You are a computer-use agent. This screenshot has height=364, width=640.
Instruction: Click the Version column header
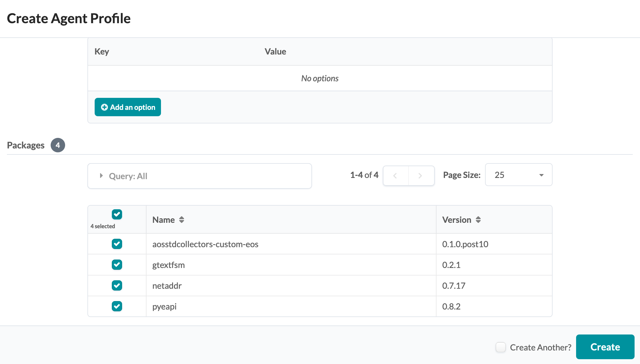pos(456,220)
